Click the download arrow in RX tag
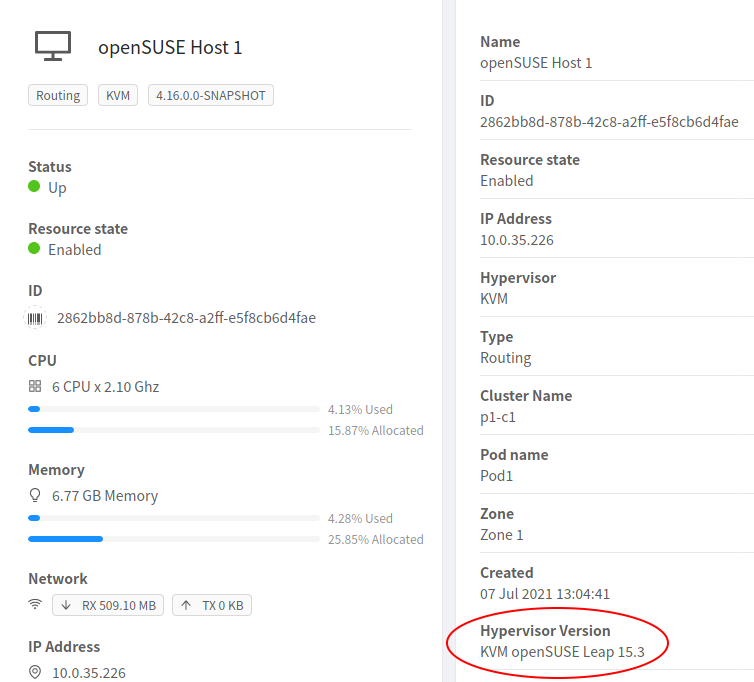754x682 pixels. point(66,605)
